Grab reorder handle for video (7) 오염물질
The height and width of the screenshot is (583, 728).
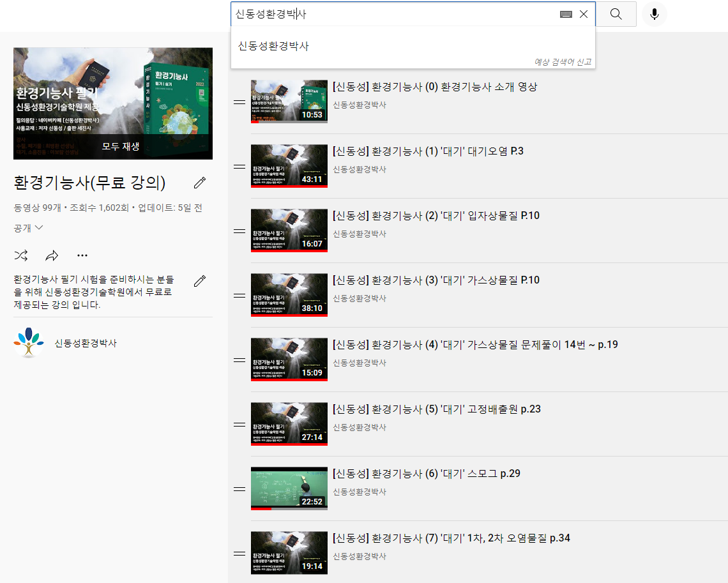click(x=239, y=554)
